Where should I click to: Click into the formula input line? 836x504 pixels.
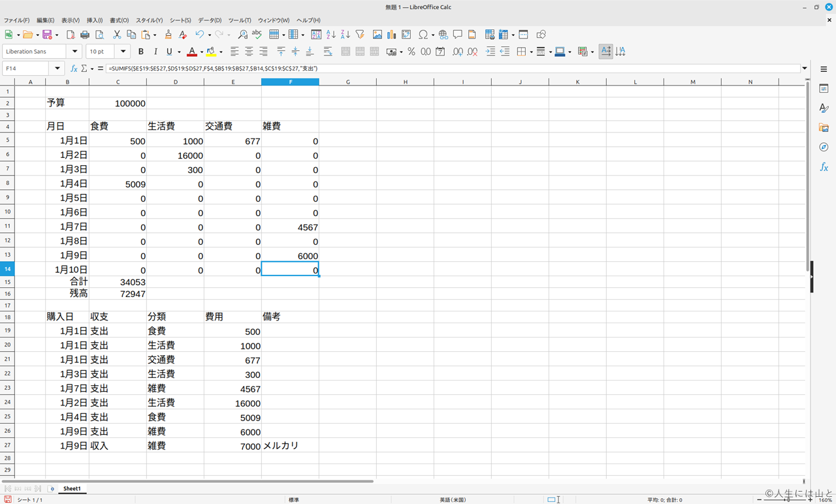click(453, 68)
